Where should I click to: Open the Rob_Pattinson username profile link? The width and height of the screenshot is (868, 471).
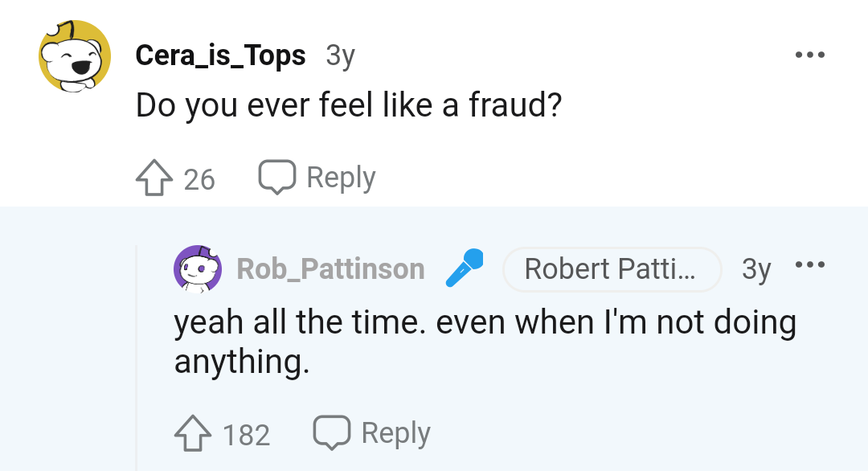[x=330, y=269]
